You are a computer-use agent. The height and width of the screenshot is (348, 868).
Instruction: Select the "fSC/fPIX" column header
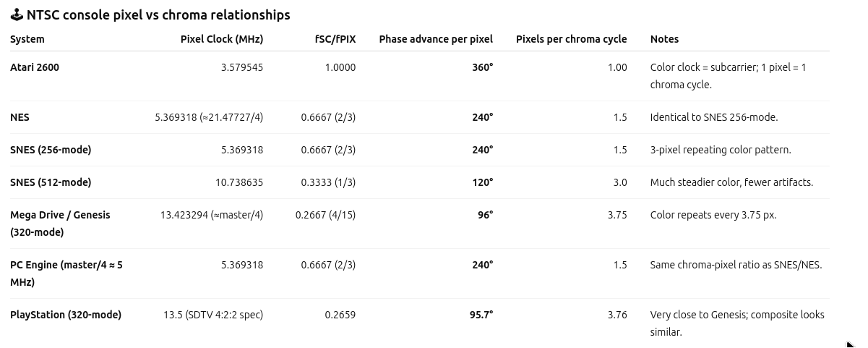335,39
